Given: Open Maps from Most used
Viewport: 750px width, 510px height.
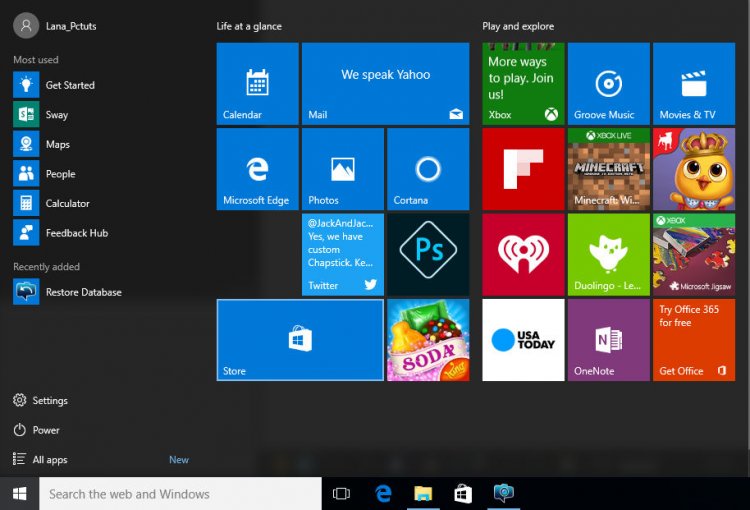Looking at the screenshot, I should pyautogui.click(x=42, y=144).
